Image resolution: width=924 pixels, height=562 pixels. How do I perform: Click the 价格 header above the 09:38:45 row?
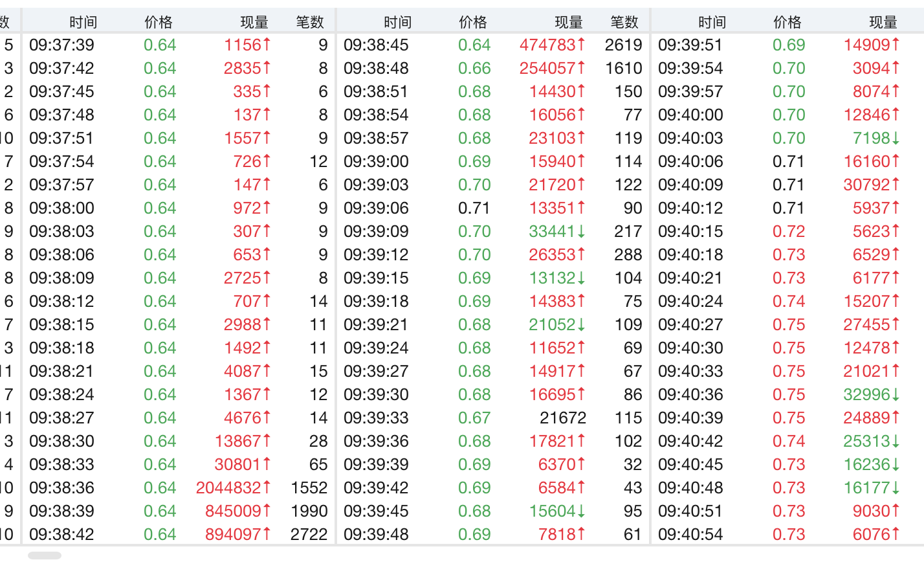pos(472,22)
